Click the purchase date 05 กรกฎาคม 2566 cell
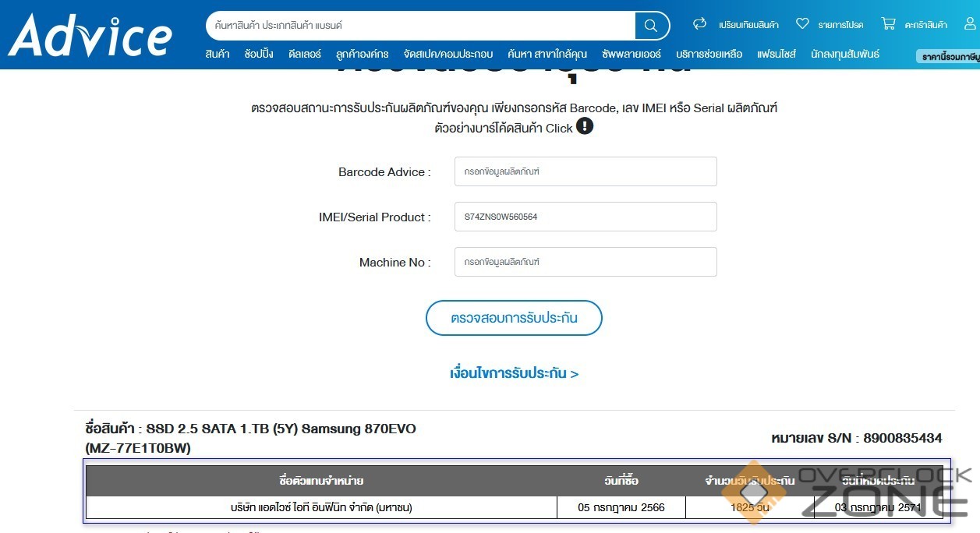 pos(621,507)
